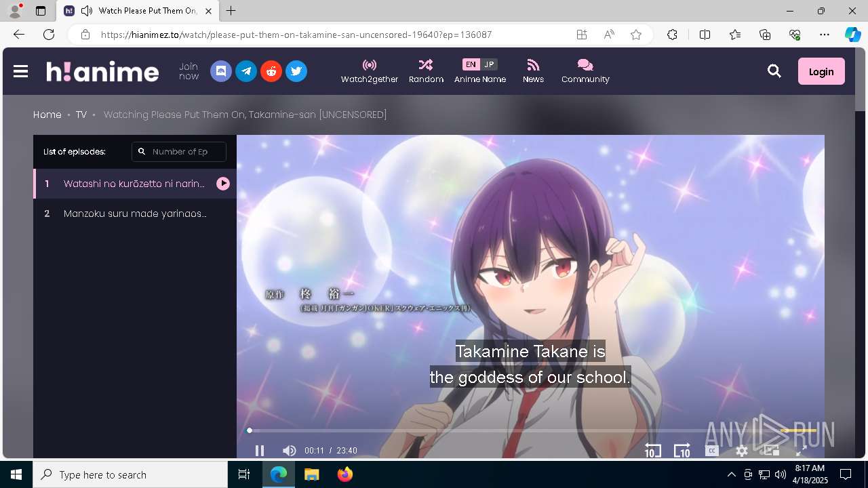Open the News section
868x488 pixels.
[x=533, y=71]
